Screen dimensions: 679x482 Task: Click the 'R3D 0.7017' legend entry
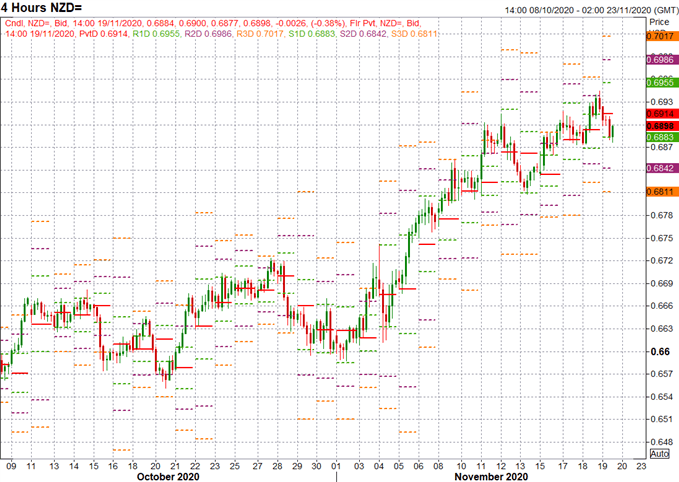(260, 33)
